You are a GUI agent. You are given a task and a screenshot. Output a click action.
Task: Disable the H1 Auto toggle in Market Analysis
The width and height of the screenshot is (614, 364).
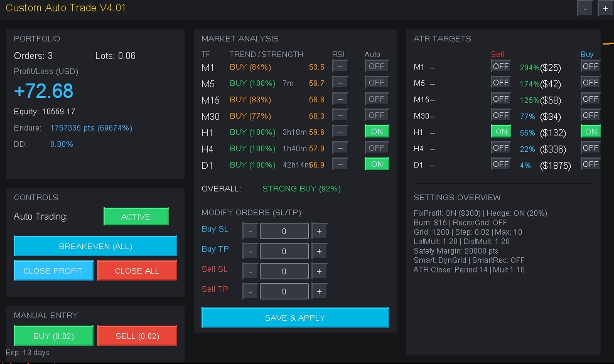pyautogui.click(x=377, y=132)
